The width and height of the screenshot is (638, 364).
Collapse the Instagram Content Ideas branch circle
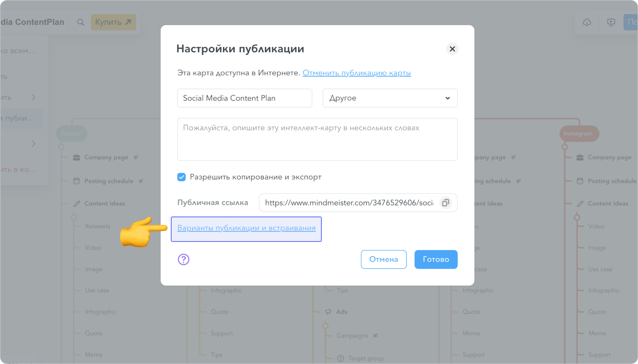[577, 217]
